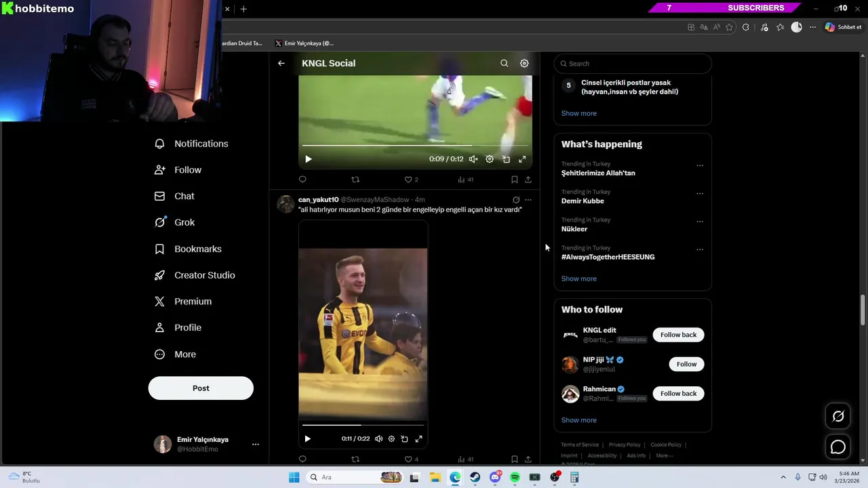Ask Grok about can_yakut10's post
This screenshot has width=868, height=488.
(x=516, y=200)
